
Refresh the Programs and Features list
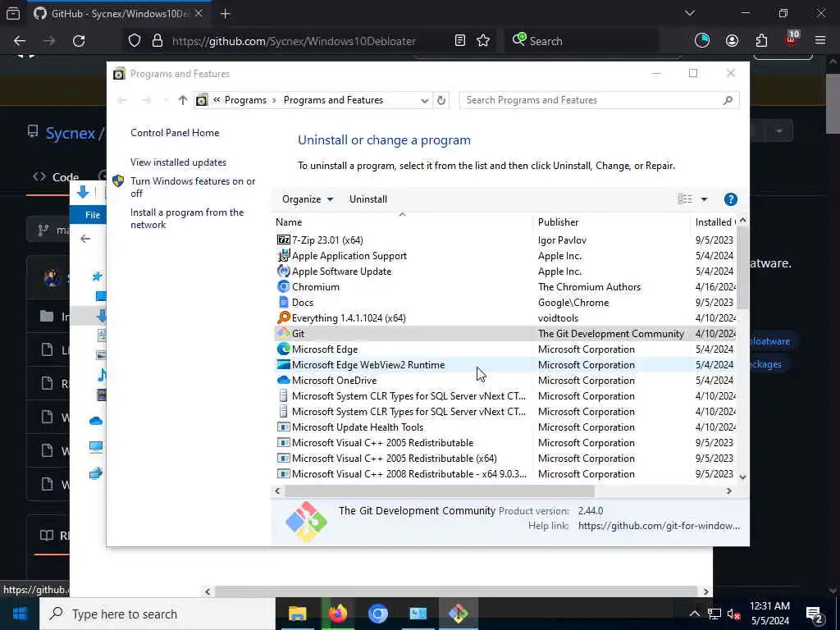[x=441, y=100]
